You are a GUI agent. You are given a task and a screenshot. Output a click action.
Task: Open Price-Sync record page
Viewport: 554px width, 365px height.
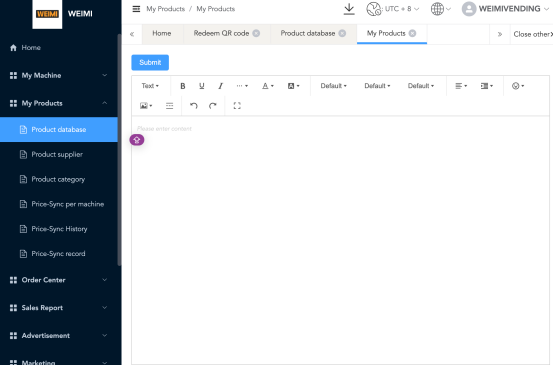coord(59,254)
